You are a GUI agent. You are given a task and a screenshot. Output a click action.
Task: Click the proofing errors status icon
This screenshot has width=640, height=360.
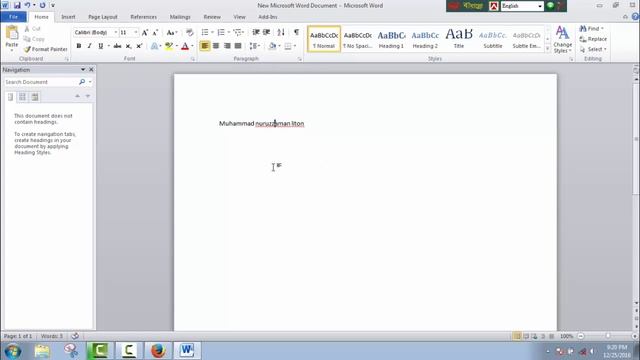pyautogui.click(x=75, y=336)
